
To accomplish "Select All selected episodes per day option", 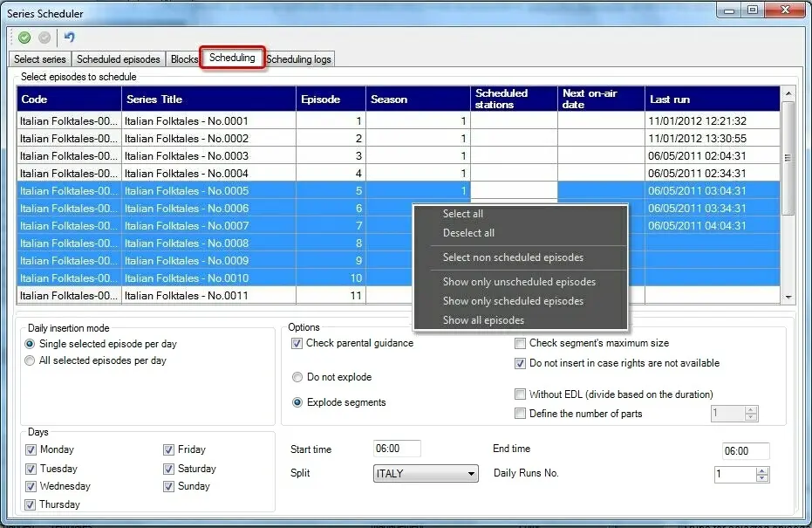I will coord(31,360).
